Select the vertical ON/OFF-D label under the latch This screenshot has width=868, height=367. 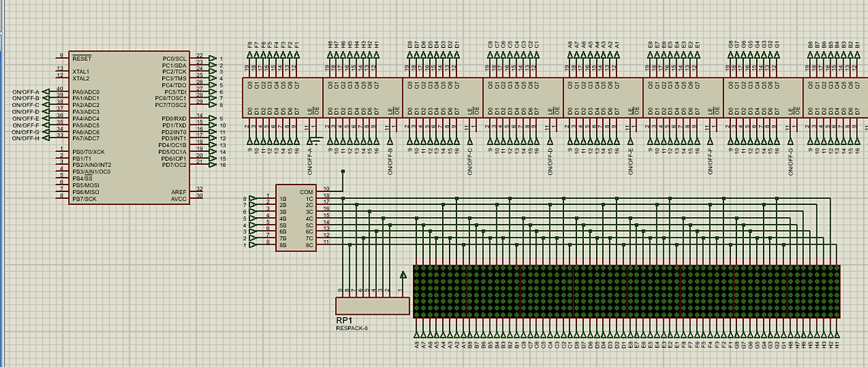click(550, 160)
